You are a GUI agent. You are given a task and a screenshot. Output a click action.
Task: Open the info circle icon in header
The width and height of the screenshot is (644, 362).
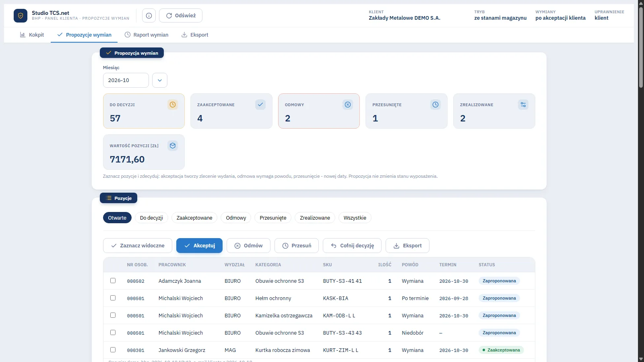coord(149,16)
